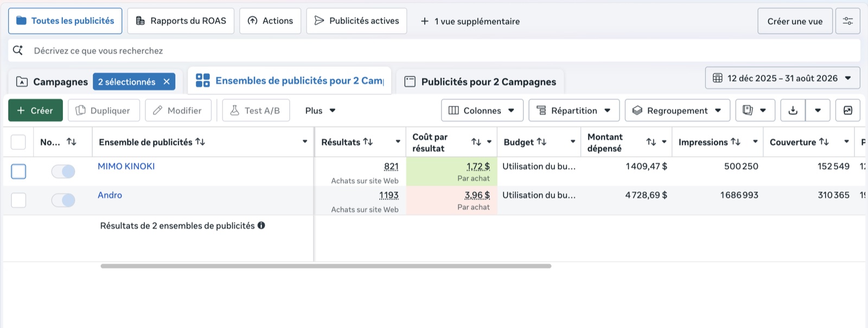Screen dimensions: 868x328
Task: Tick the Andro row checkbox
Action: coord(18,200)
